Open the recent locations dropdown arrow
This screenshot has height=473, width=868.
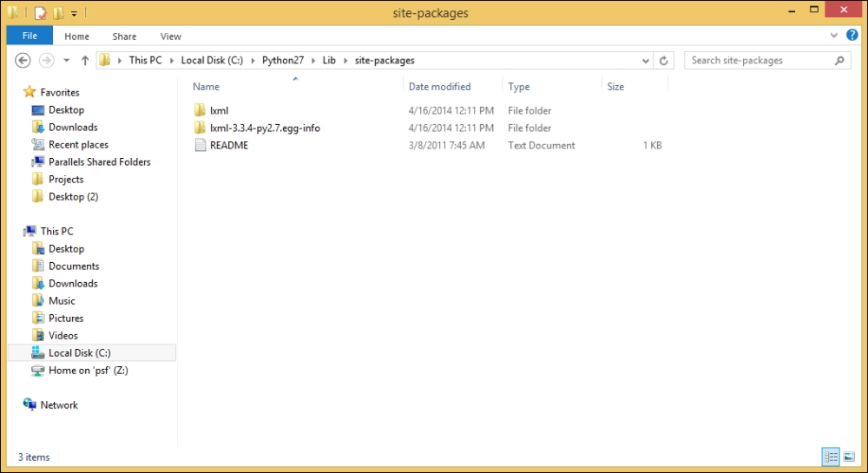[x=67, y=60]
